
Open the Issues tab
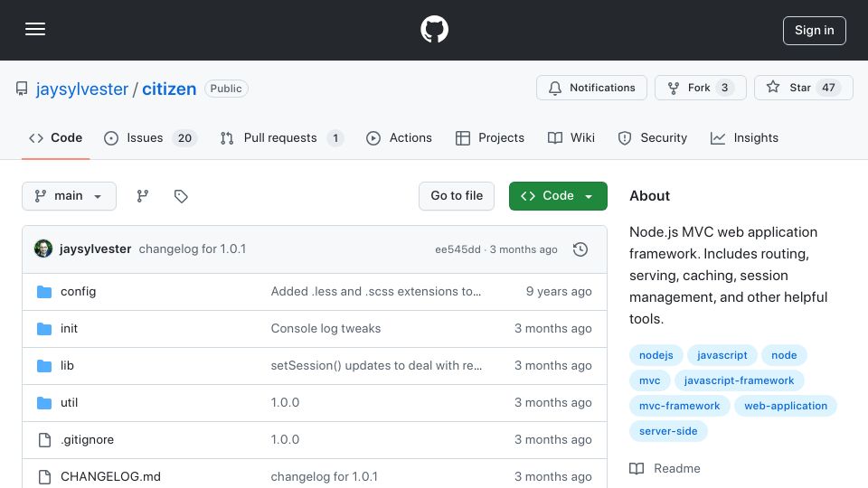point(150,137)
